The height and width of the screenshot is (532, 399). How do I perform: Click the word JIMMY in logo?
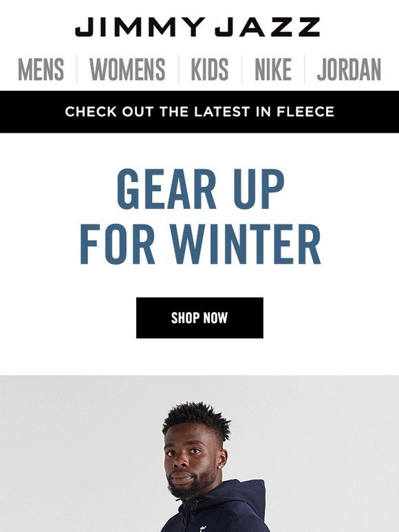[140, 27]
